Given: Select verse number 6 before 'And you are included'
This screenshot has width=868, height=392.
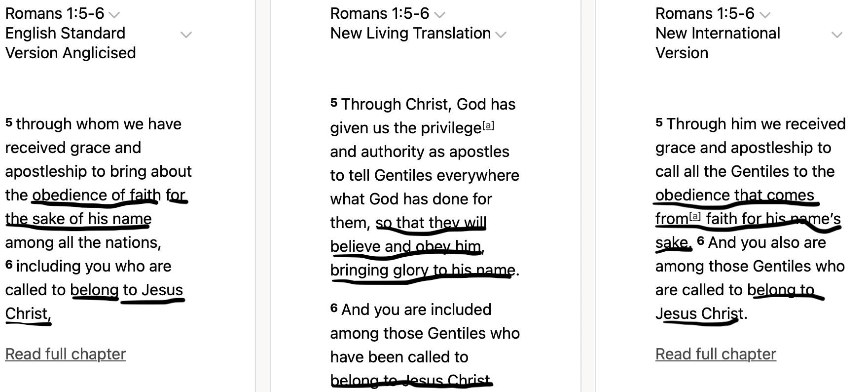Looking at the screenshot, I should (334, 308).
